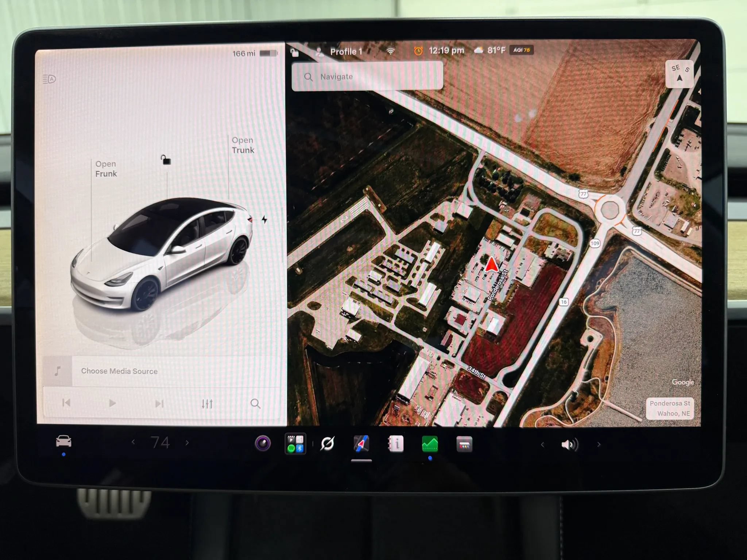The image size is (747, 560).
Task: Tap the compass orientation button
Action: pyautogui.click(x=680, y=74)
